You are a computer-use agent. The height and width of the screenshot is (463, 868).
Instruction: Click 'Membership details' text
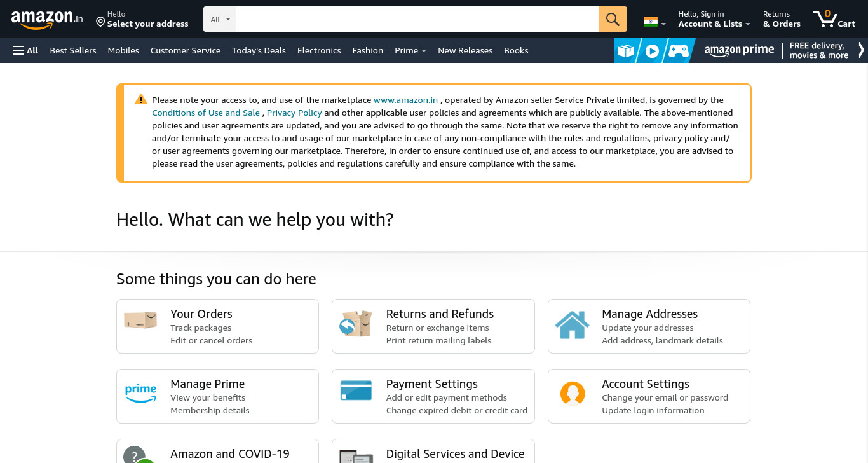pos(210,411)
